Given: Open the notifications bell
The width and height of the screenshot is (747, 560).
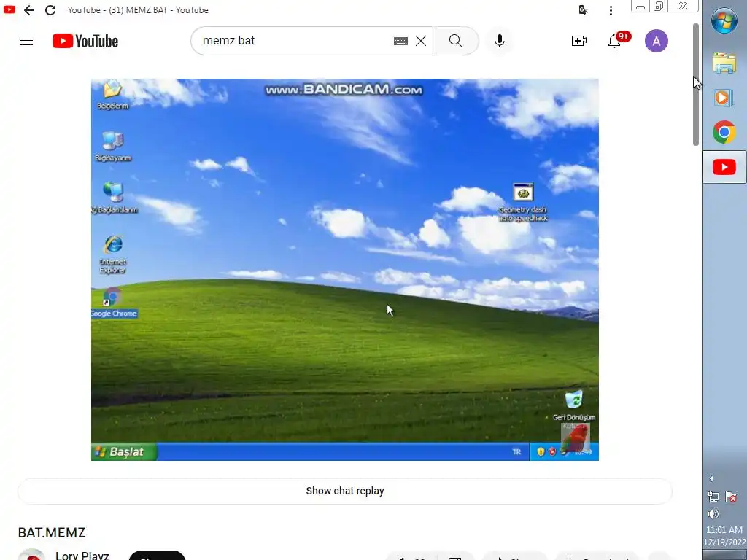Looking at the screenshot, I should 614,41.
